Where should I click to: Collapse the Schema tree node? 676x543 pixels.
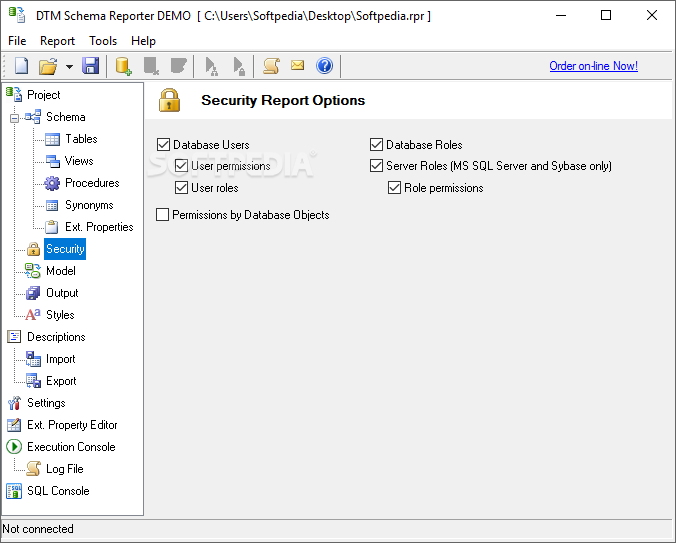[15, 118]
